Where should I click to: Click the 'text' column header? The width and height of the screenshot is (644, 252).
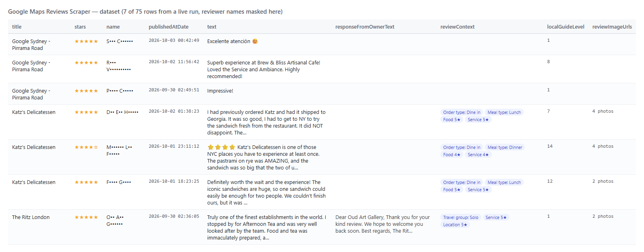click(x=212, y=27)
